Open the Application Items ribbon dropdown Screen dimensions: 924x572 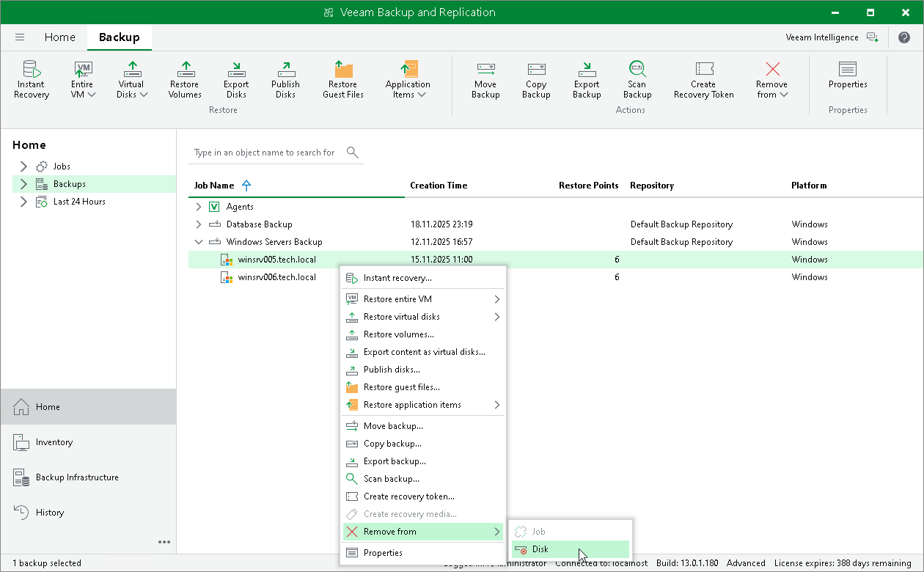(x=408, y=79)
